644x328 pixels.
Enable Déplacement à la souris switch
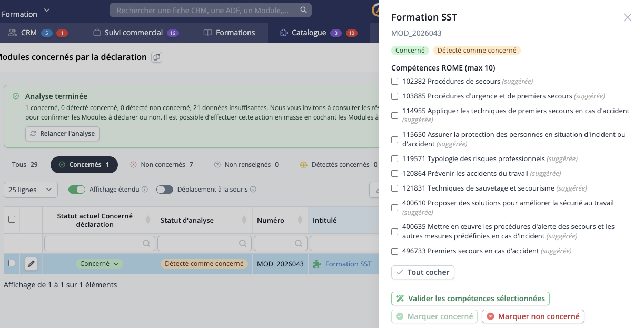[165, 190]
